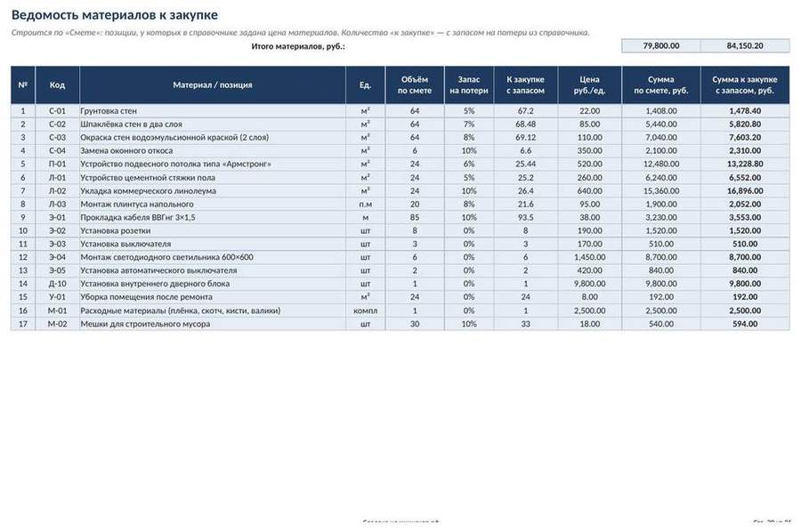Click the 10% reserve cell for cable ВВГнг

pyautogui.click(x=469, y=217)
